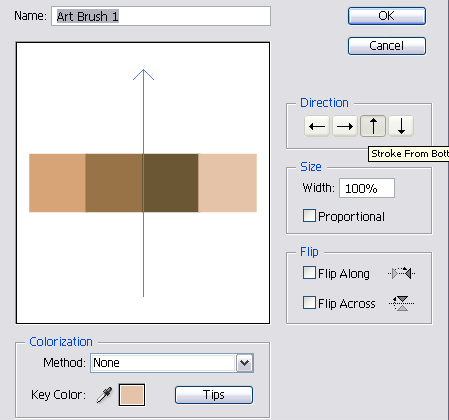Image resolution: width=449 pixels, height=420 pixels.
Task: Open the colorization Tips button
Action: click(x=214, y=395)
